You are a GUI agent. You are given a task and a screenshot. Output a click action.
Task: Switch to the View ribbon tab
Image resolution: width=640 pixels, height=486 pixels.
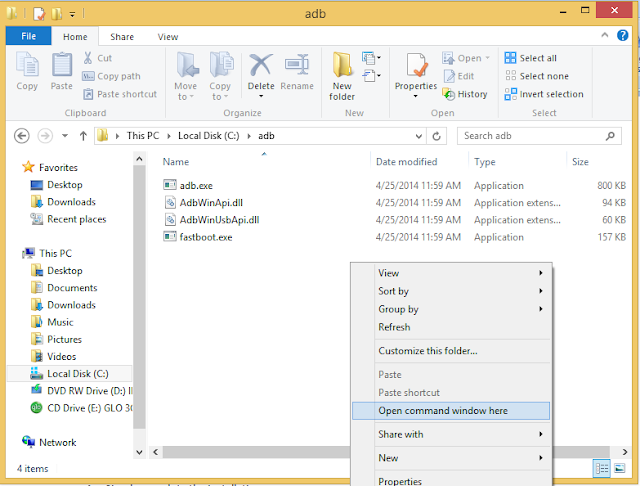click(168, 37)
